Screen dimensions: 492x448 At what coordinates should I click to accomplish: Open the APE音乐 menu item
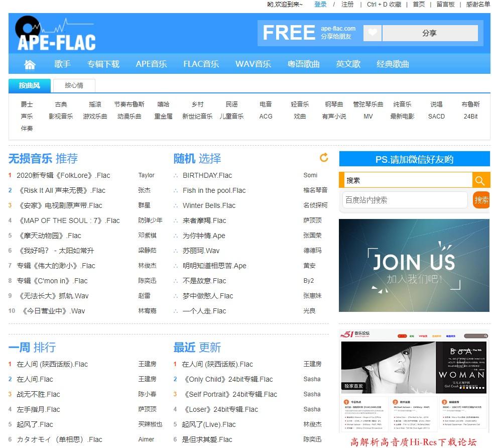click(x=151, y=64)
